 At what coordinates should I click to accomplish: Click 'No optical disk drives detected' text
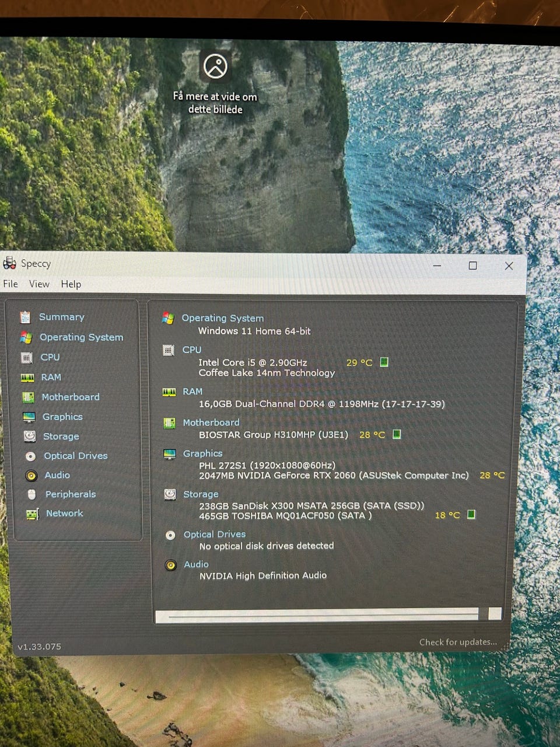pos(267,546)
